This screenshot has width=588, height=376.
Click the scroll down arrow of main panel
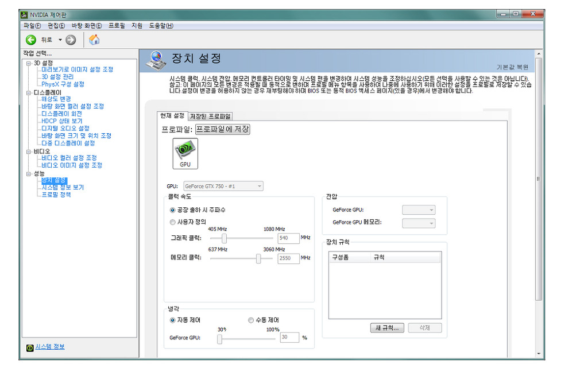tap(539, 354)
